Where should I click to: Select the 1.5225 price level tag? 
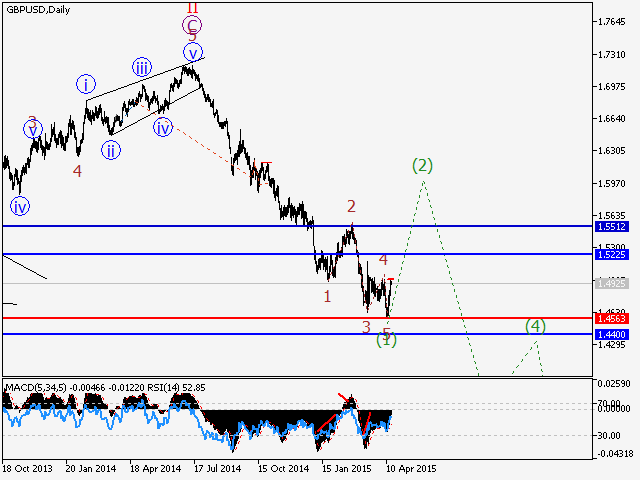click(x=611, y=255)
